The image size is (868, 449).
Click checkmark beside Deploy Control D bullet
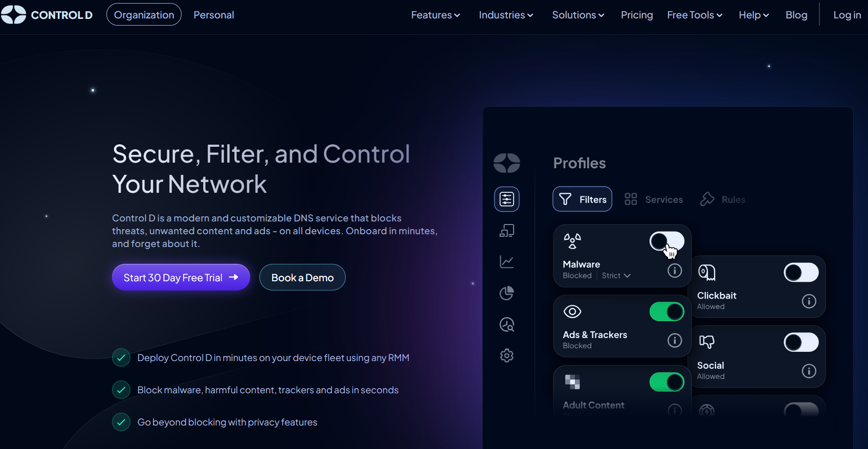pyautogui.click(x=121, y=357)
